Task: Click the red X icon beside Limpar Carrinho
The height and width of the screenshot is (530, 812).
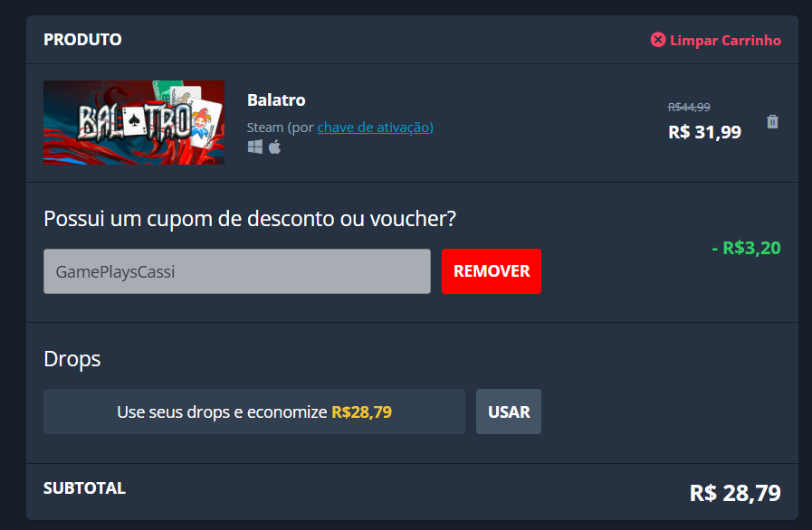Action: tap(658, 40)
